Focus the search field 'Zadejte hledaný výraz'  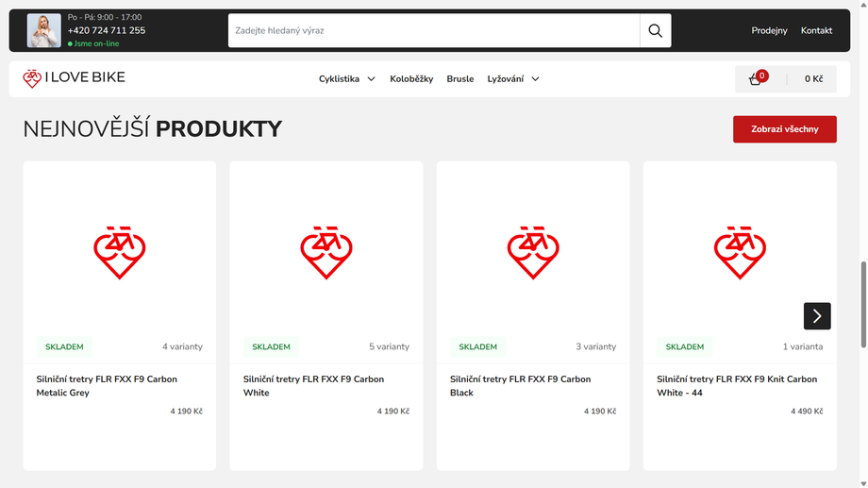point(433,31)
